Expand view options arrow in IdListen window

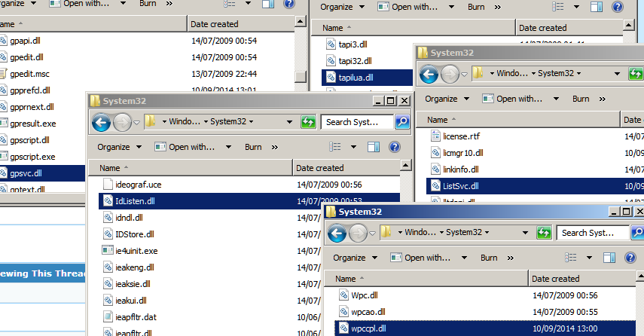coord(353,147)
